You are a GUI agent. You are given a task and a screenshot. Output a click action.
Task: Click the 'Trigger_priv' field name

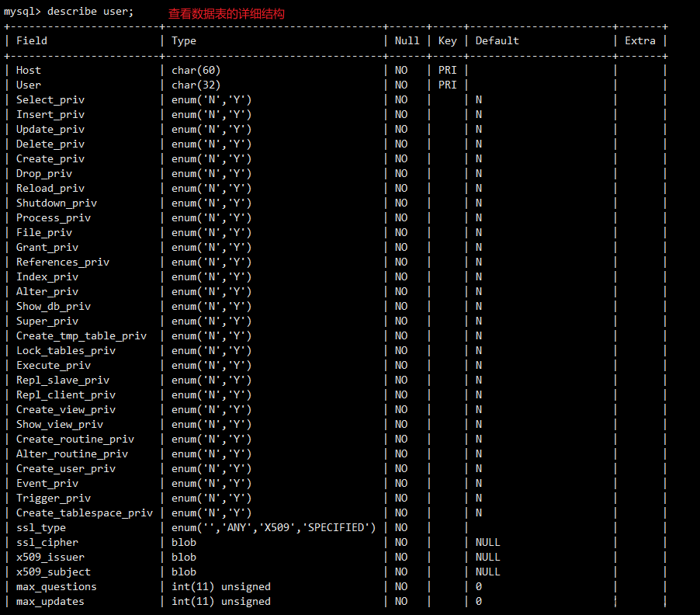54,498
